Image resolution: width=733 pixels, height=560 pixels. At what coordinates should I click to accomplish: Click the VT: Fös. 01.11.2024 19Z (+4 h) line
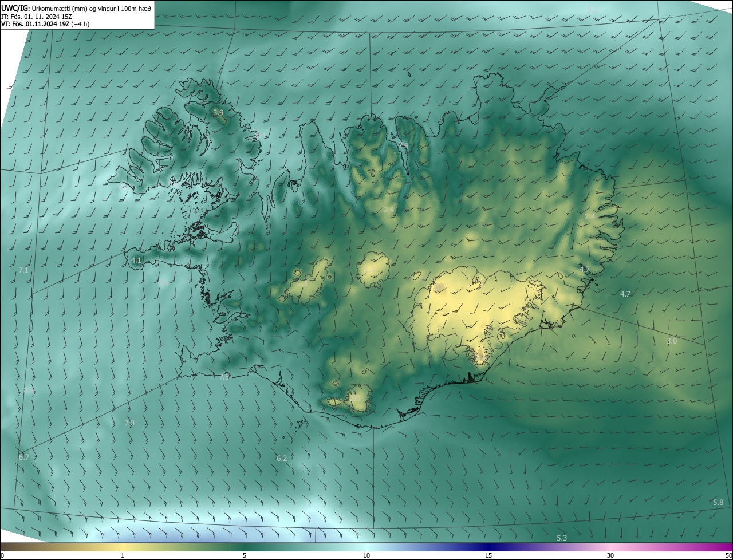45,24
